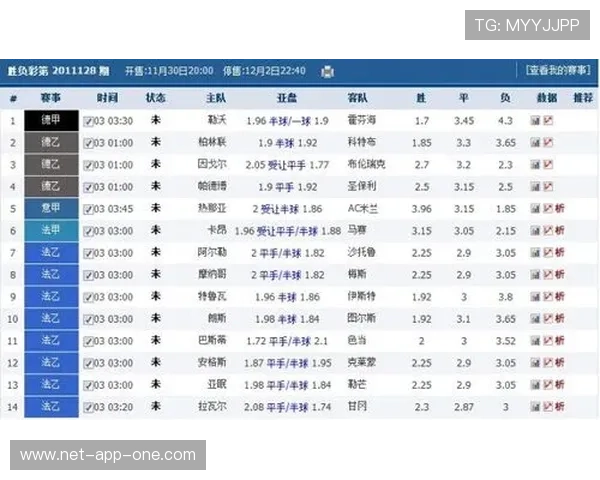The height and width of the screenshot is (480, 600).
Task: Click draw odds 3.45 in row 1
Action: click(x=464, y=121)
